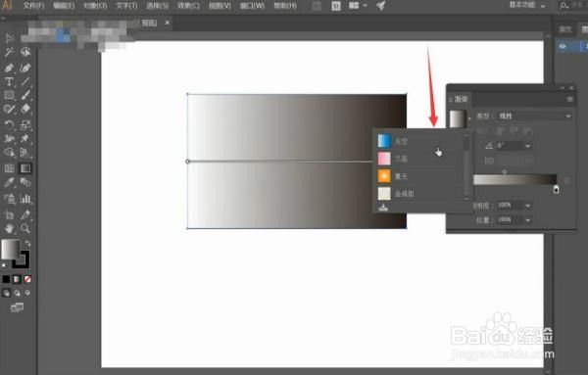Open the 帮助 menu
The image size is (588, 375).
coord(285,6)
